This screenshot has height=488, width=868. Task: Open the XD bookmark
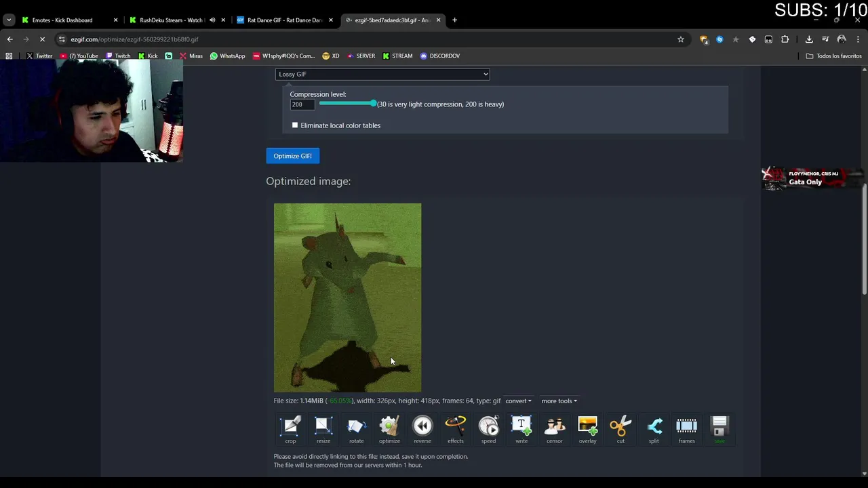click(331, 56)
